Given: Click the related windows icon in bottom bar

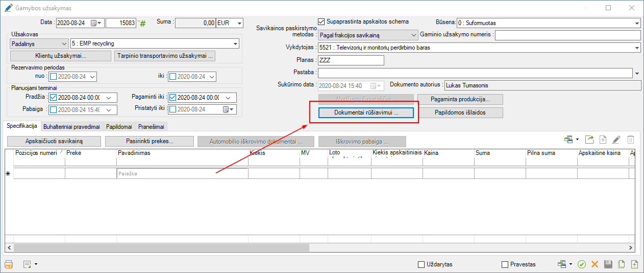Looking at the screenshot, I should (x=562, y=264).
